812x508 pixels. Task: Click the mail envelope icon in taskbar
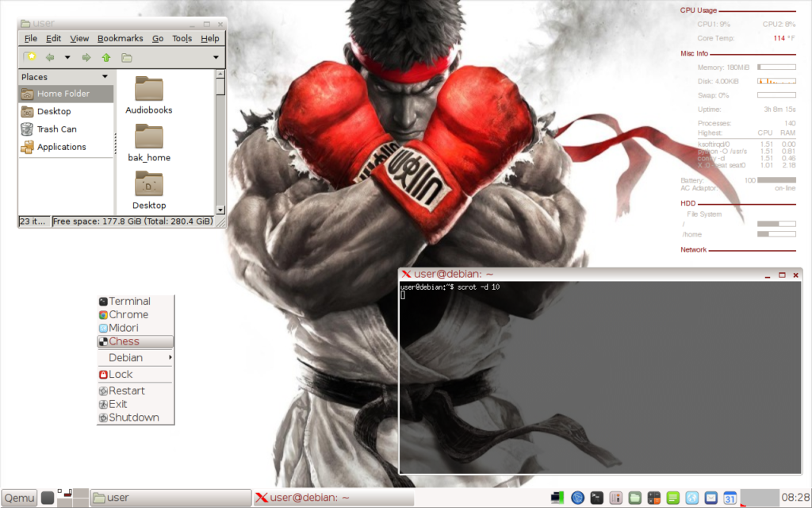(711, 498)
